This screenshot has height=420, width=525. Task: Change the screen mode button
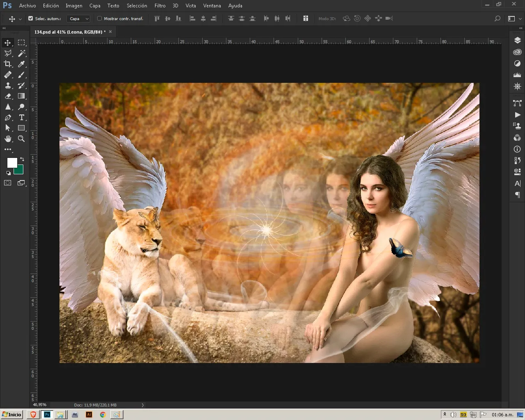point(21,183)
